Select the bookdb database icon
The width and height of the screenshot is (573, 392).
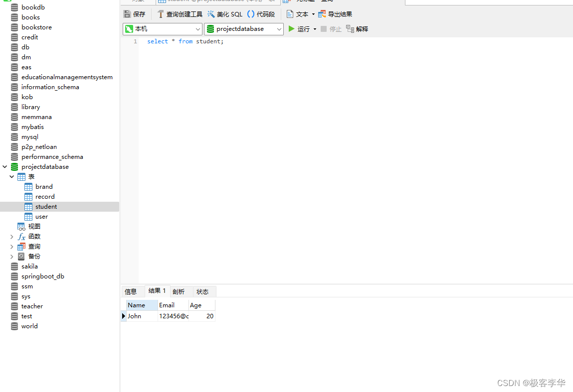pyautogui.click(x=14, y=7)
